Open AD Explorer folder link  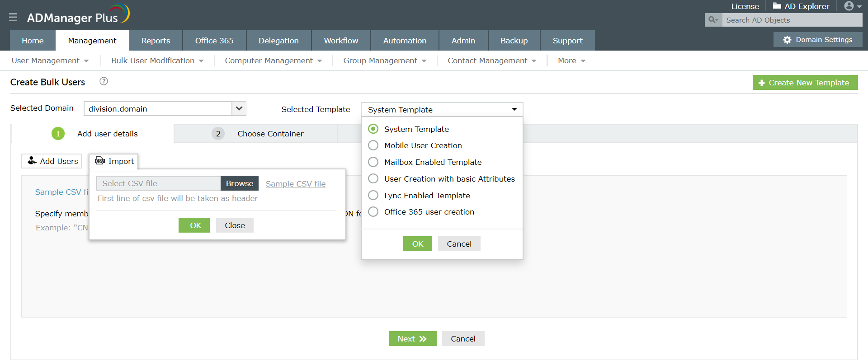pyautogui.click(x=801, y=6)
